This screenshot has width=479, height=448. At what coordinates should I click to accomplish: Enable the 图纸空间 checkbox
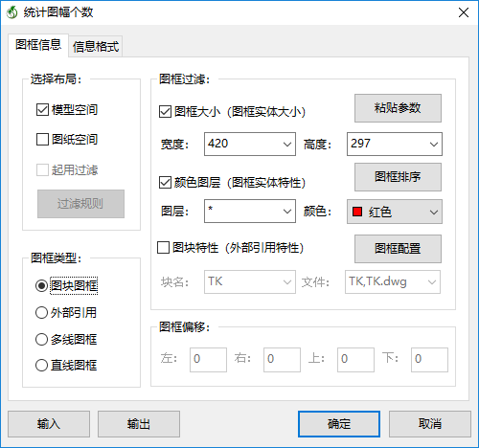(x=42, y=140)
